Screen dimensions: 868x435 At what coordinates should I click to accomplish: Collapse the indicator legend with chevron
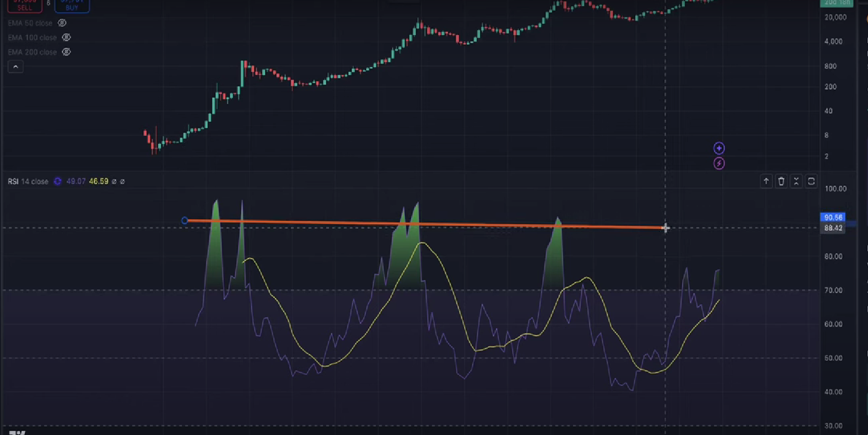click(x=15, y=67)
